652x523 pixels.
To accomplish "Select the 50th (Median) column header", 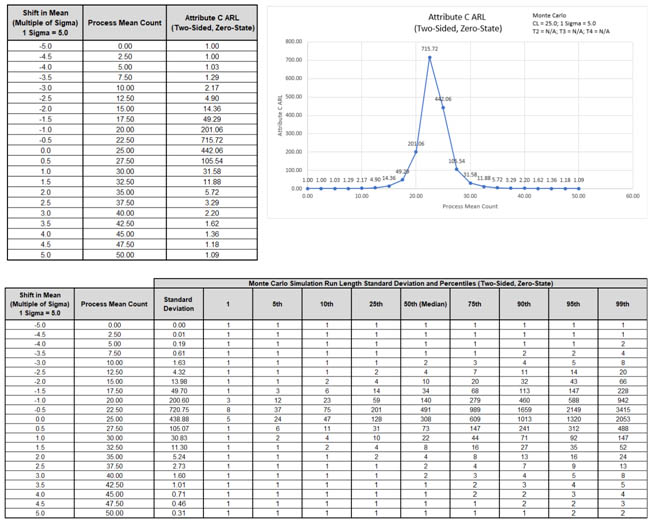I will pos(424,303).
